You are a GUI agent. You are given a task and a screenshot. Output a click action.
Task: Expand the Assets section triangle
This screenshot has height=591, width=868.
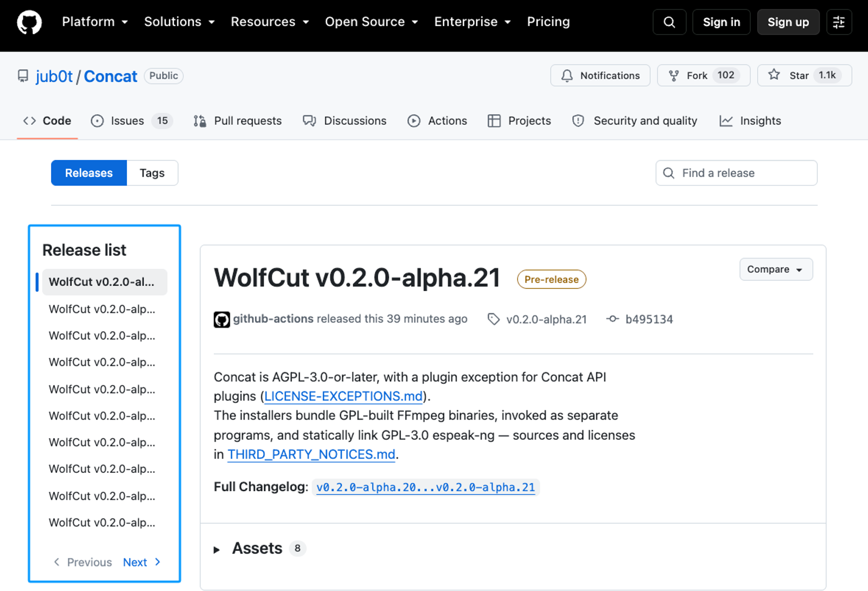click(216, 550)
